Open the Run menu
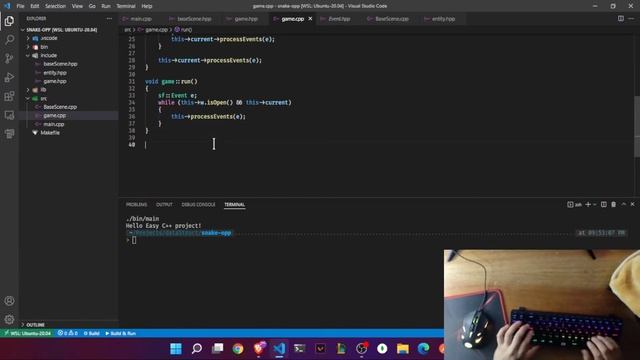640x360 pixels. (x=106, y=6)
